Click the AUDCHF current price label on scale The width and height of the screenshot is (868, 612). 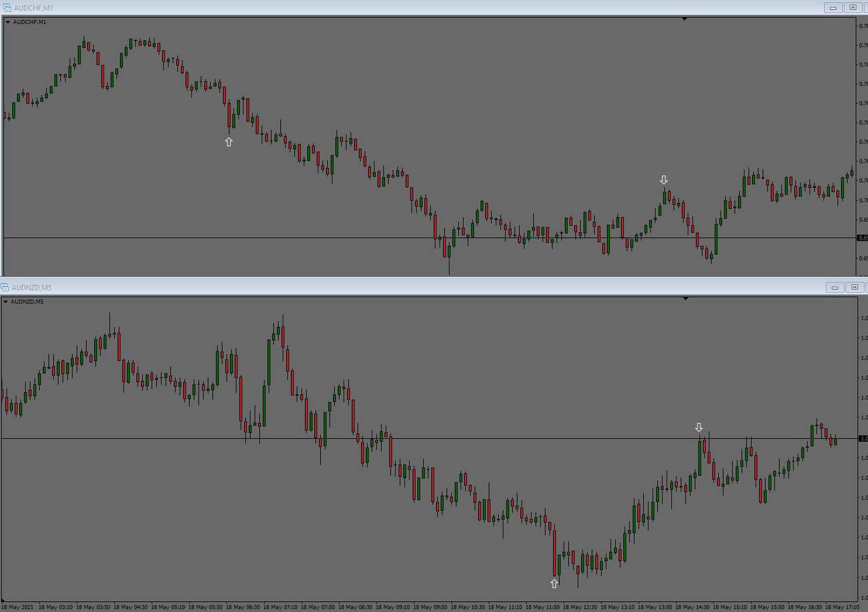[x=863, y=238]
